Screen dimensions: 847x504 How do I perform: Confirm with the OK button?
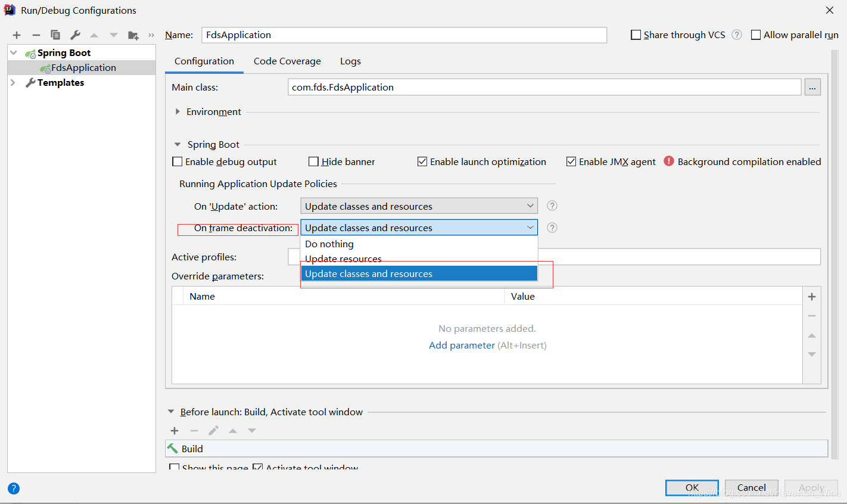[692, 488]
